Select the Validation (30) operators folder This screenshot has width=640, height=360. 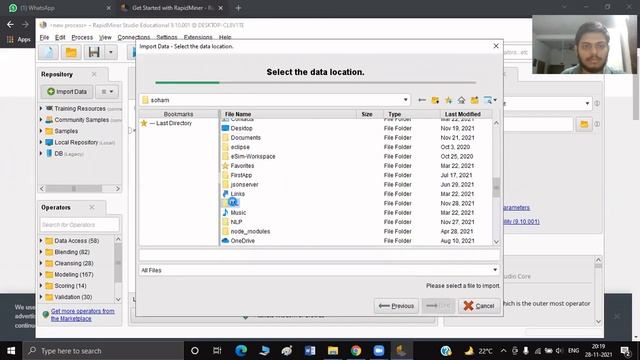pos(73,297)
